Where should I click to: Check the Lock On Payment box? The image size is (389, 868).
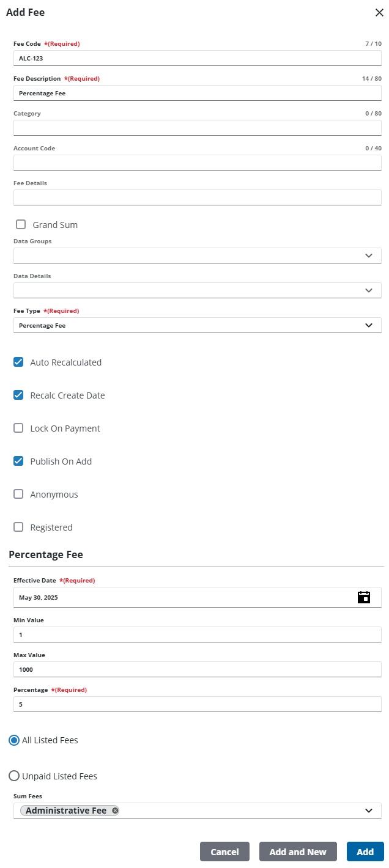18,428
